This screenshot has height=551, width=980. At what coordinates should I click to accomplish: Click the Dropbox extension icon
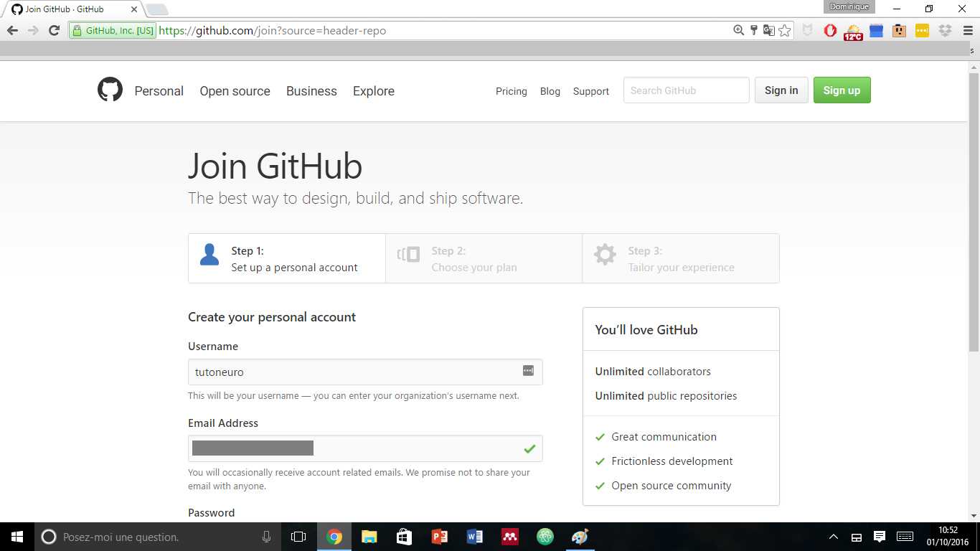pyautogui.click(x=945, y=31)
